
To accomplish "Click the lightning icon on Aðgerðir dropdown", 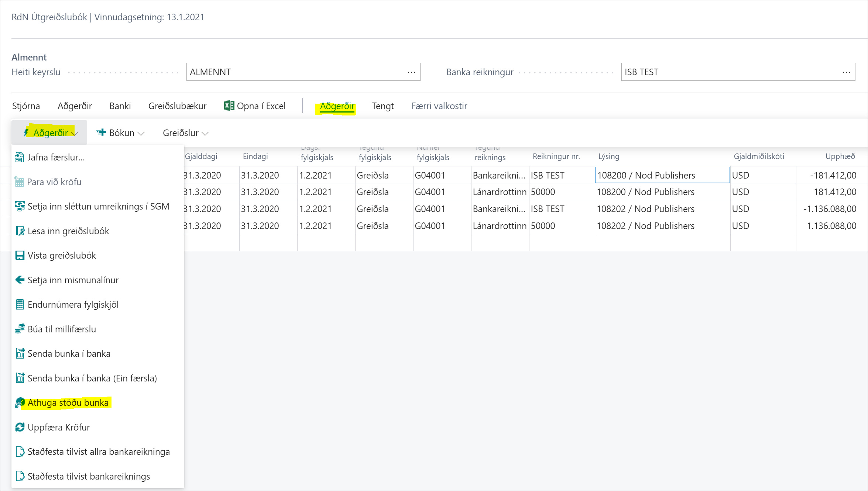I will pyautogui.click(x=26, y=132).
